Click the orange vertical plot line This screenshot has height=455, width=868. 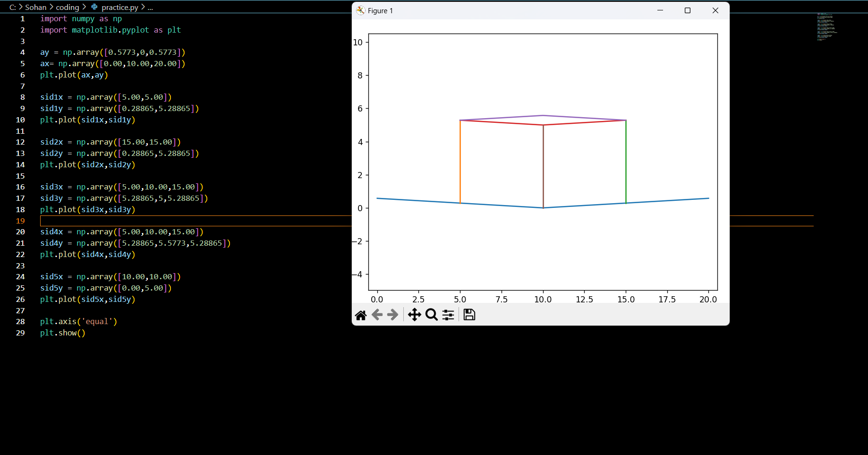(x=460, y=162)
